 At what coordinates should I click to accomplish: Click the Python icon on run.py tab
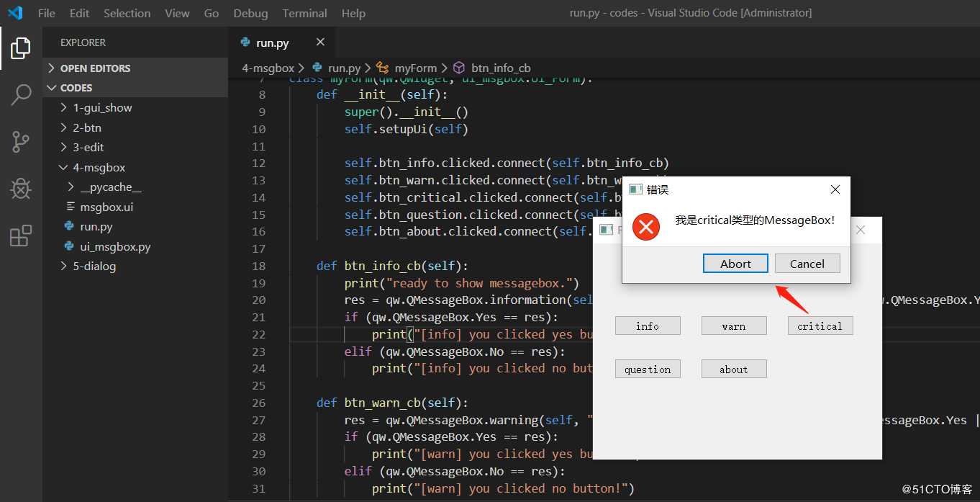click(246, 42)
